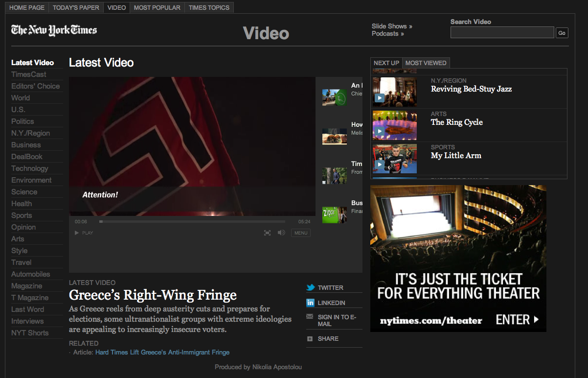
Task: Expand the Share plus options
Action: [x=310, y=339]
